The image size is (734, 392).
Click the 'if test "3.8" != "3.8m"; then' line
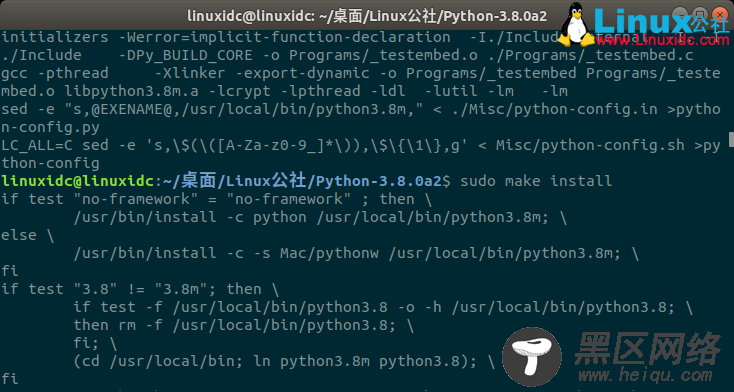(140, 289)
